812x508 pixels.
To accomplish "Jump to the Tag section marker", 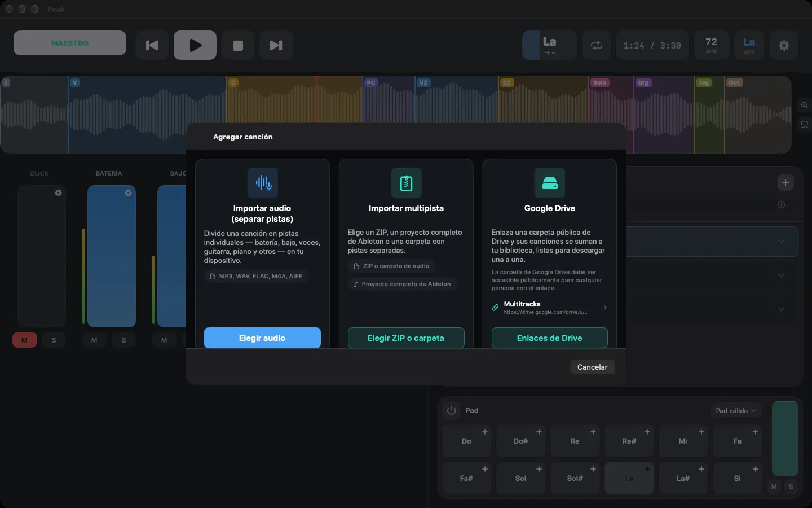I will pos(704,82).
